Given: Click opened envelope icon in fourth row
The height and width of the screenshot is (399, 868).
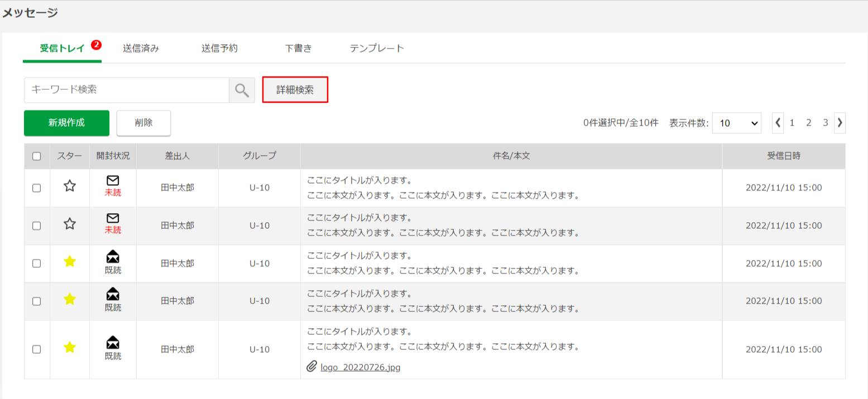Looking at the screenshot, I should pos(113,294).
